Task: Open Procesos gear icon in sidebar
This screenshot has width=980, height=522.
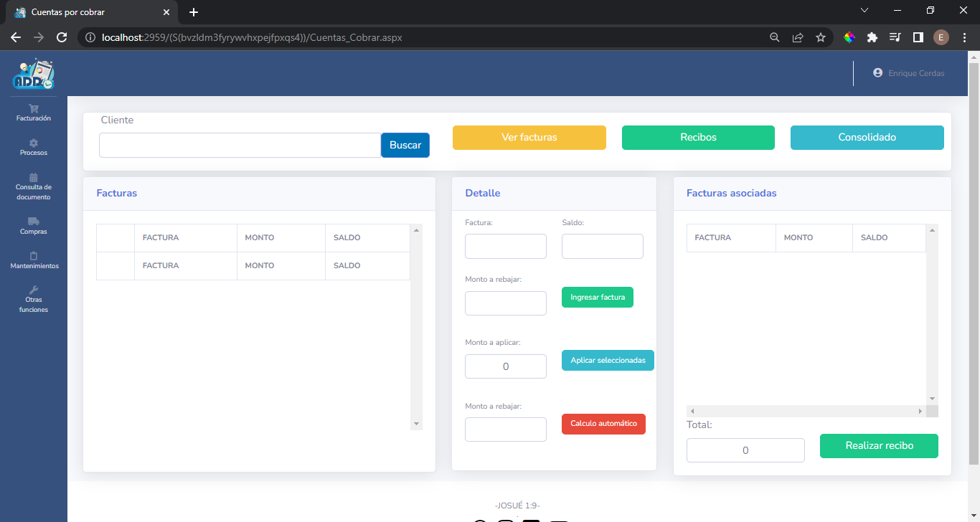Action: point(34,143)
